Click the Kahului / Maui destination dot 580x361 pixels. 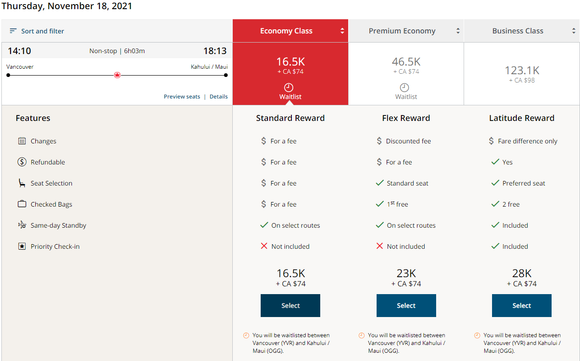226,75
